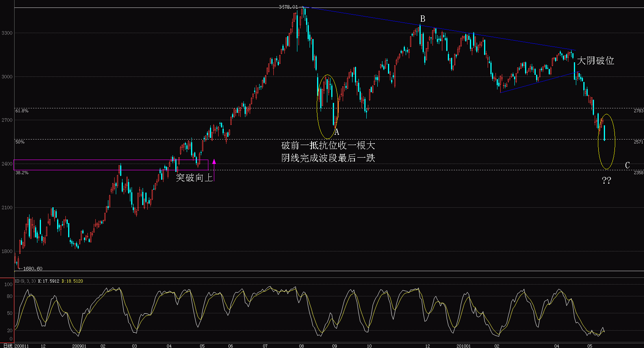This screenshot has height=348, width=644.
Task: Select the wave label A under the ellipse
Action: pyautogui.click(x=337, y=132)
